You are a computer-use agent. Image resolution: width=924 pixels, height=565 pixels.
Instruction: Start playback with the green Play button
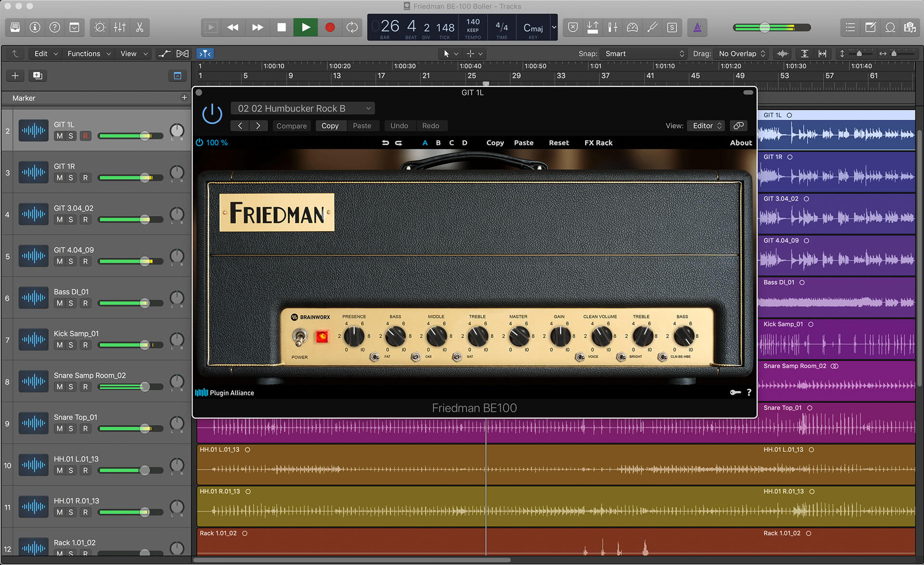pos(306,27)
